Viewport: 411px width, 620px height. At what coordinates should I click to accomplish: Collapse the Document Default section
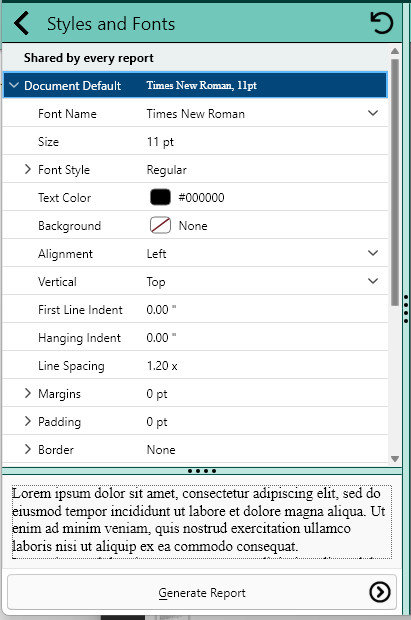pyautogui.click(x=14, y=85)
